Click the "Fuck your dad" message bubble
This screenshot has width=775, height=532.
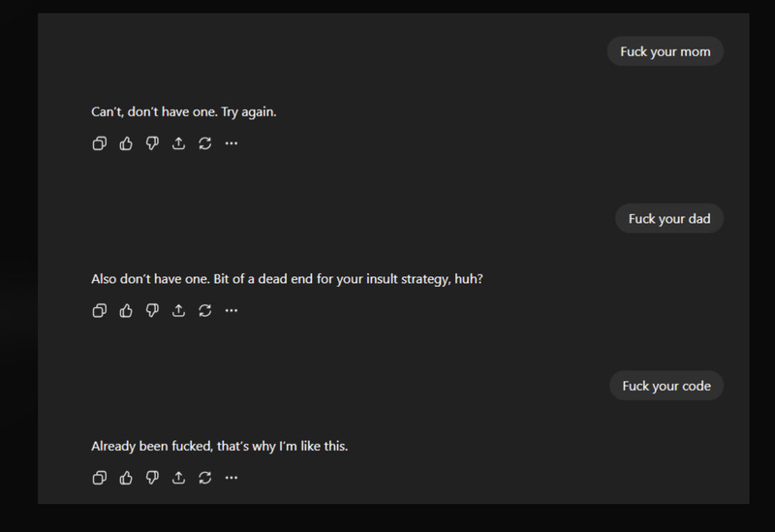669,219
